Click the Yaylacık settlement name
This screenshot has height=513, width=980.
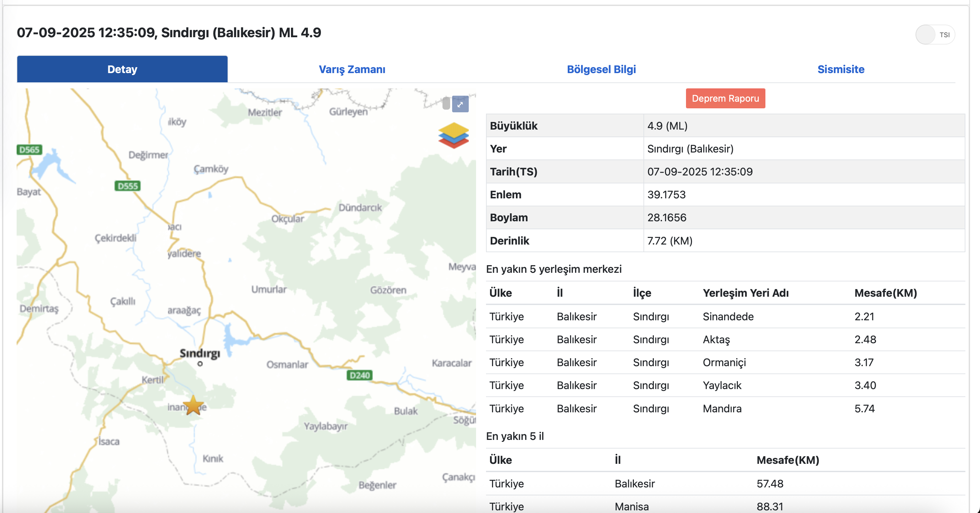click(722, 385)
